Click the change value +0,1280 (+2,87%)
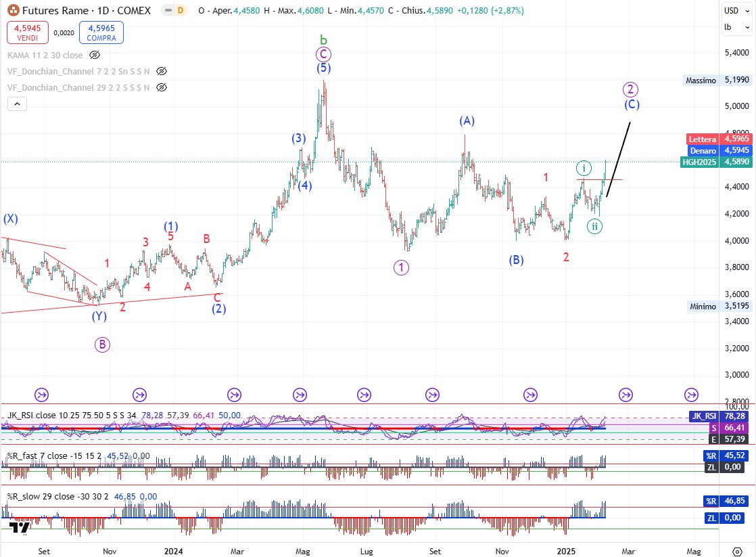Viewport: 756px width, 557px height. [490, 10]
